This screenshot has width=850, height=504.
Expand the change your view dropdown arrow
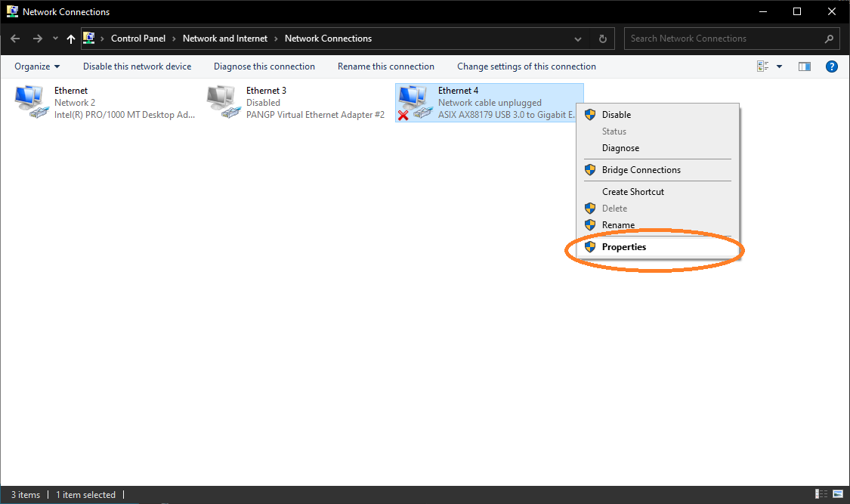tap(780, 66)
